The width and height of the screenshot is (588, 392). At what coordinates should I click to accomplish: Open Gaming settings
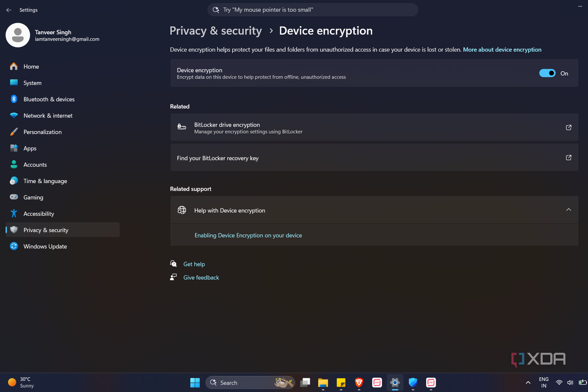(63, 197)
